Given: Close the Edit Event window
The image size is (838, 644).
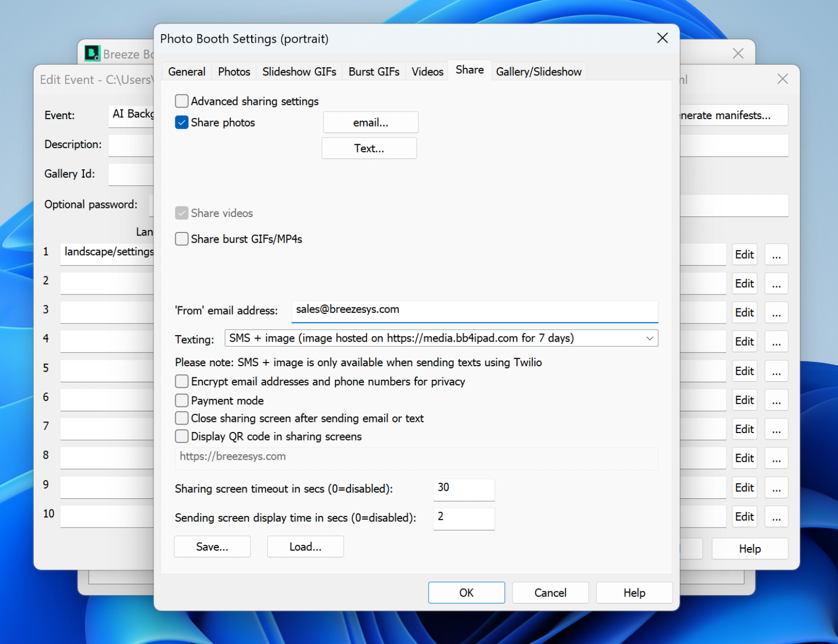Looking at the screenshot, I should coord(782,79).
